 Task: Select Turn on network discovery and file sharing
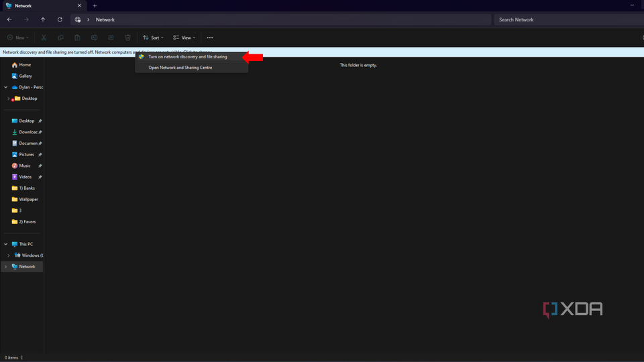tap(192, 56)
